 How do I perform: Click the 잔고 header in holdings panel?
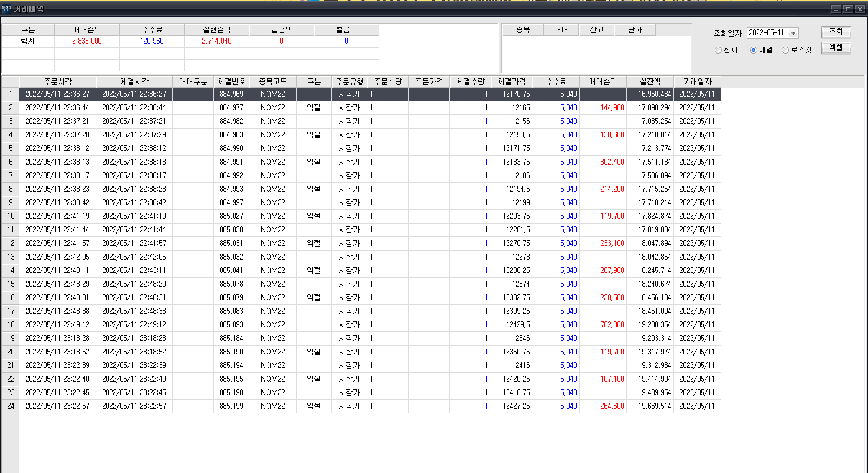pos(596,30)
